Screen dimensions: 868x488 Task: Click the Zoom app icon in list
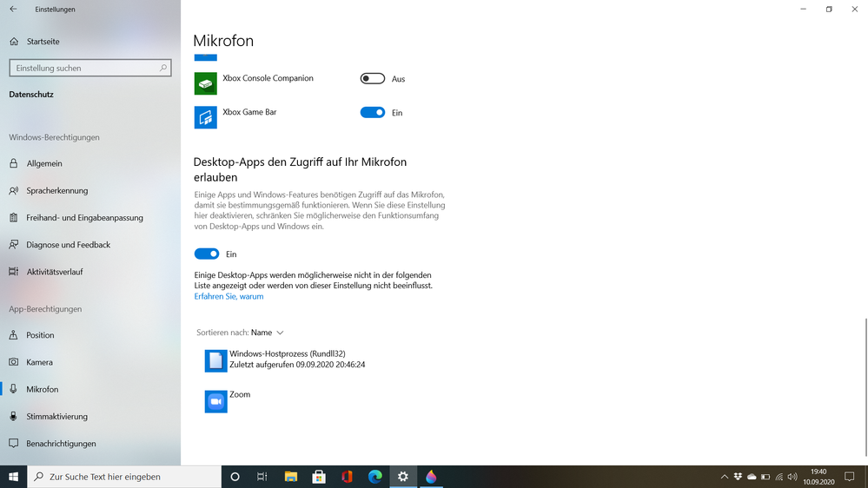tap(215, 401)
